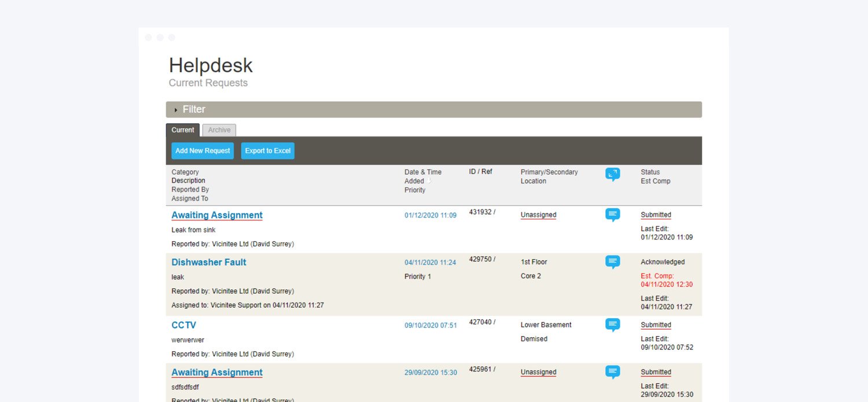This screenshot has height=402, width=868.
Task: Open comments icon for Dishwasher Fault request
Action: (612, 262)
